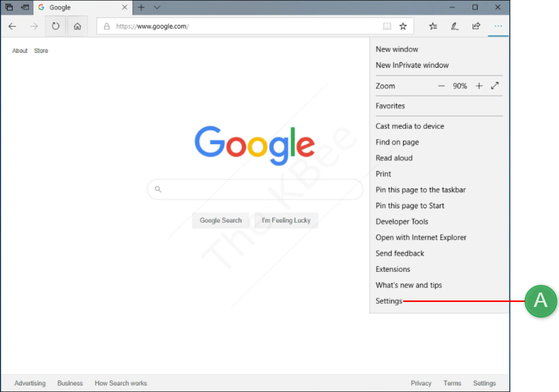Open the Privacy footer link
This screenshot has height=392, width=559.
pyautogui.click(x=421, y=383)
